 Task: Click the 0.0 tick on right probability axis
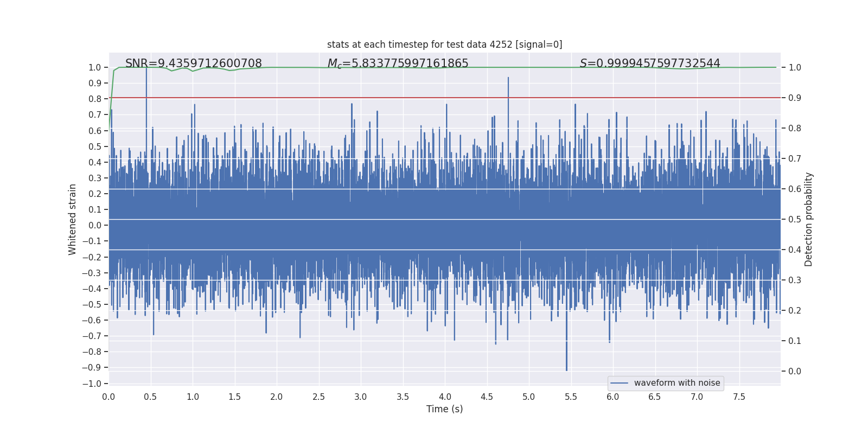point(795,371)
